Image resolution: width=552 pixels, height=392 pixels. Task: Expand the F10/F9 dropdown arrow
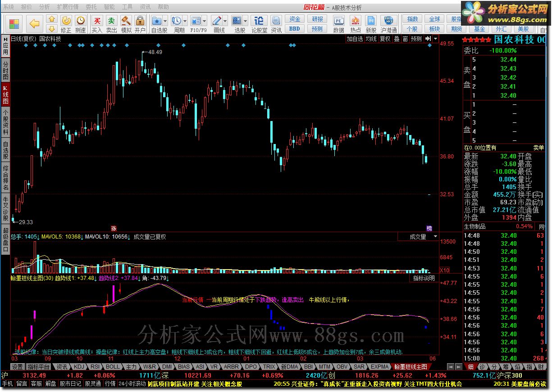(204, 21)
